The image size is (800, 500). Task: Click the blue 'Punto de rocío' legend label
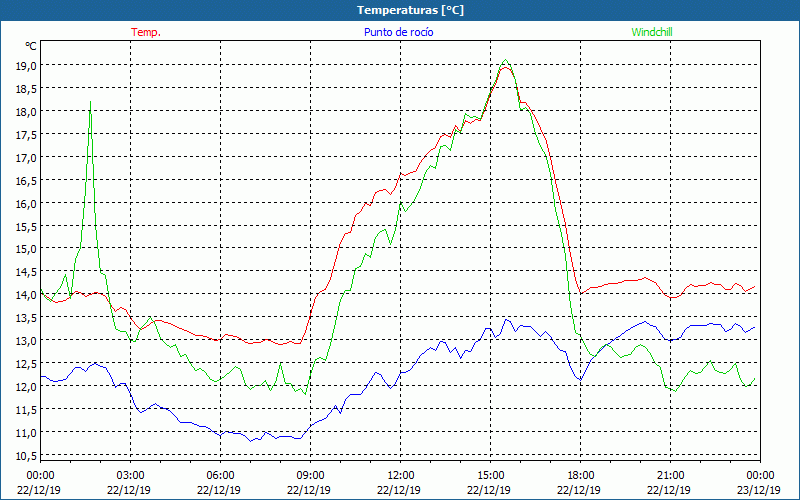coord(398,32)
